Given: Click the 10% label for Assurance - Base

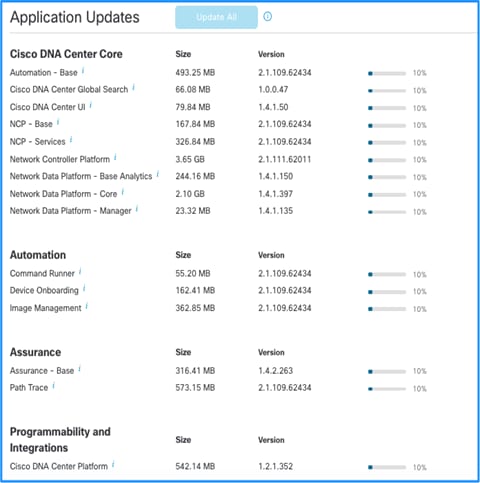Looking at the screenshot, I should 420,371.
